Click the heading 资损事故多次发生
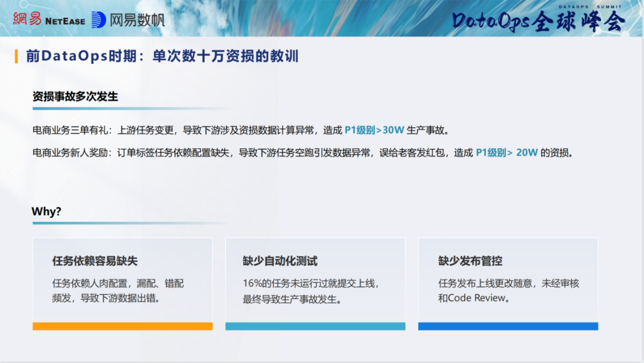Image resolution: width=644 pixels, height=363 pixels. 75,97
